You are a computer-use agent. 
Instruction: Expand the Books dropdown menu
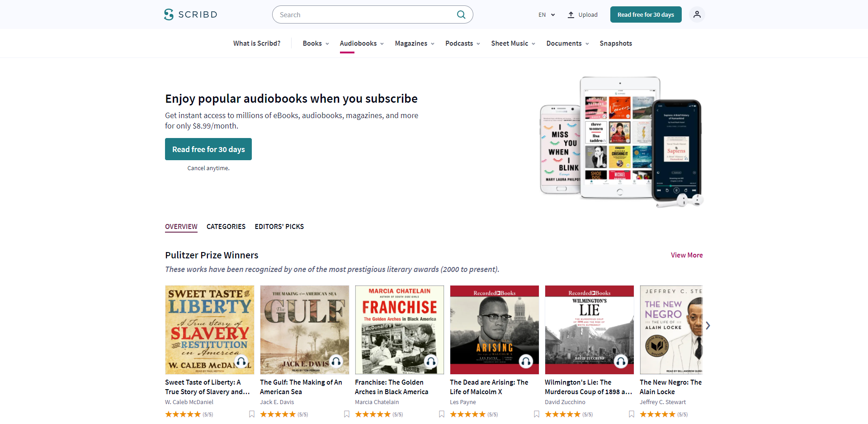point(316,43)
